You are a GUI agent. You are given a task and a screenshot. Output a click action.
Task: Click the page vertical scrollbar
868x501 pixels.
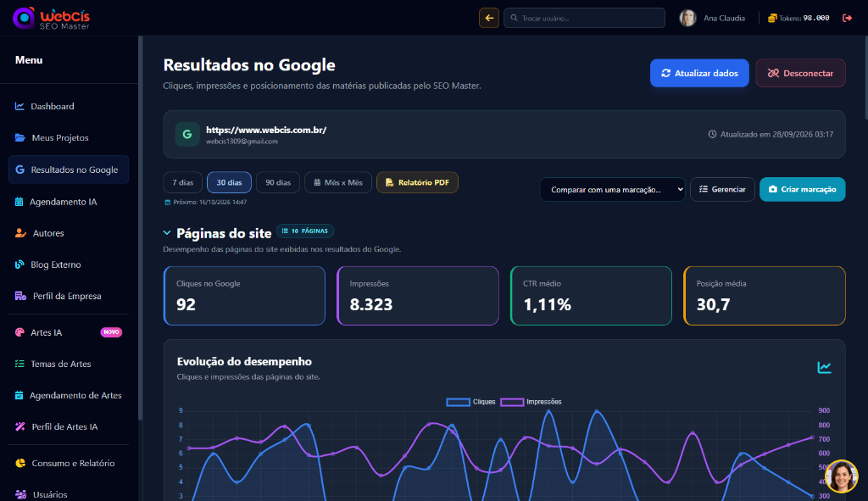point(865,77)
